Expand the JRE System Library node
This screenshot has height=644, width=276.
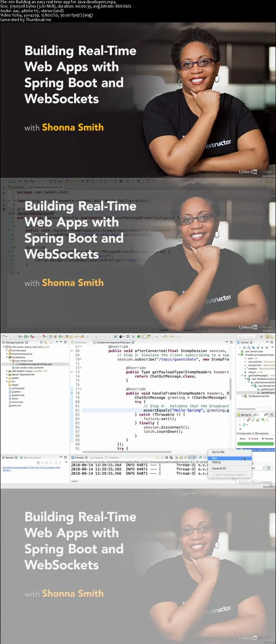pyautogui.click(x=7, y=371)
